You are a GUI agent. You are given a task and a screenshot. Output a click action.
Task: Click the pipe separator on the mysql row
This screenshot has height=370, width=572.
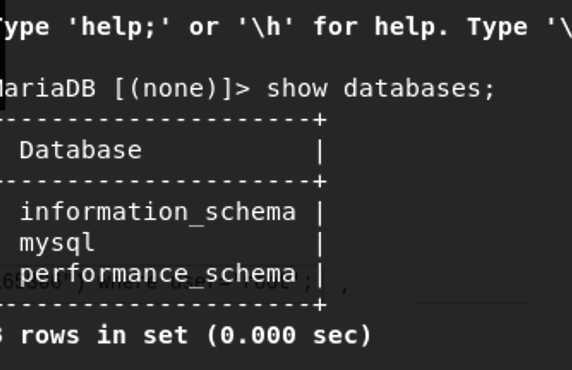point(320,244)
